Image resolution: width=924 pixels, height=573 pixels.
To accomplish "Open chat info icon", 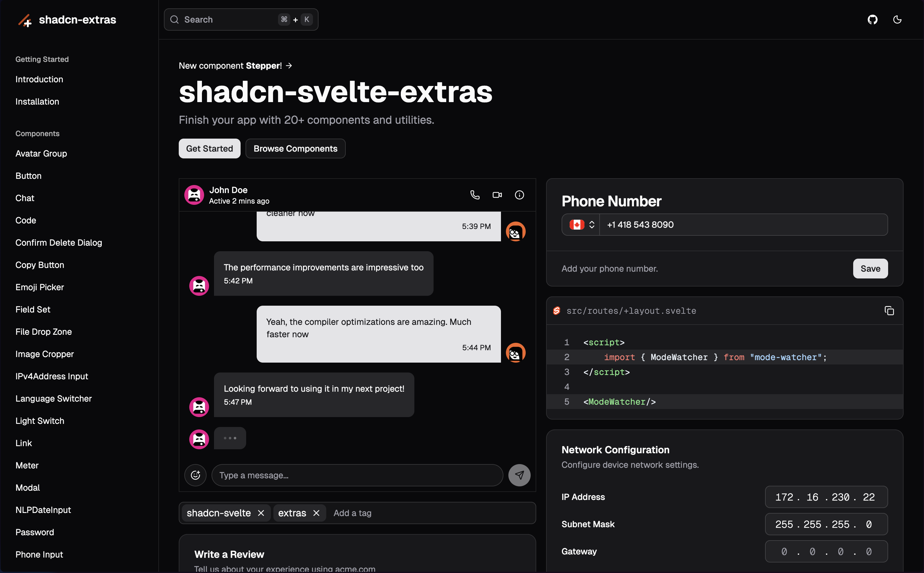I will [x=519, y=195].
